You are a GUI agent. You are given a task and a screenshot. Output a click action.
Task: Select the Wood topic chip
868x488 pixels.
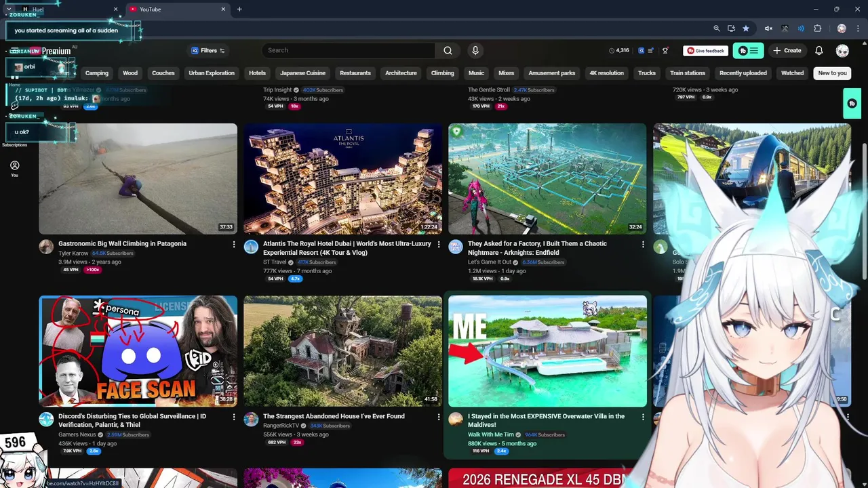click(x=130, y=73)
